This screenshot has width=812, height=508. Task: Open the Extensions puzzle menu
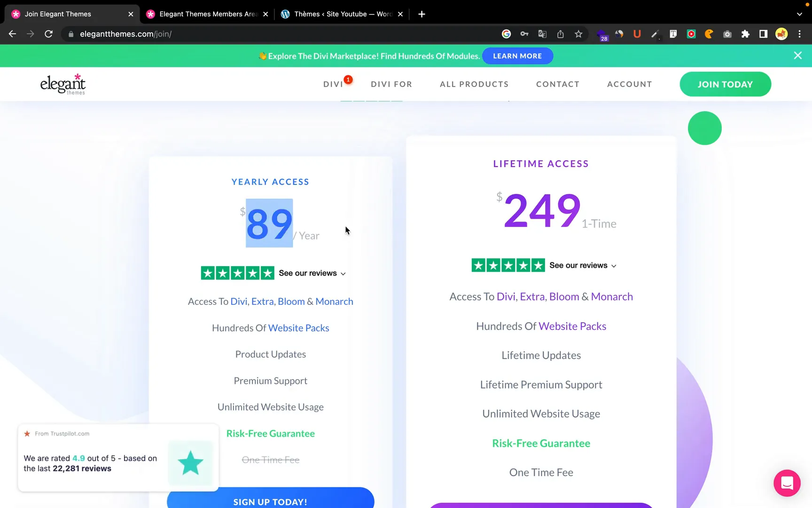coord(745,34)
